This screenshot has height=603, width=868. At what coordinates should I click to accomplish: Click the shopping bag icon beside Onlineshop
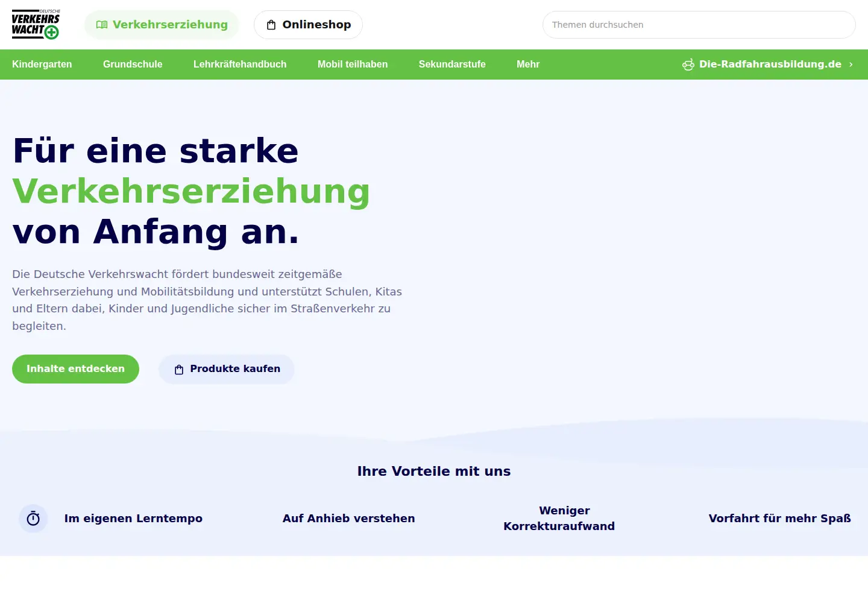coord(271,25)
